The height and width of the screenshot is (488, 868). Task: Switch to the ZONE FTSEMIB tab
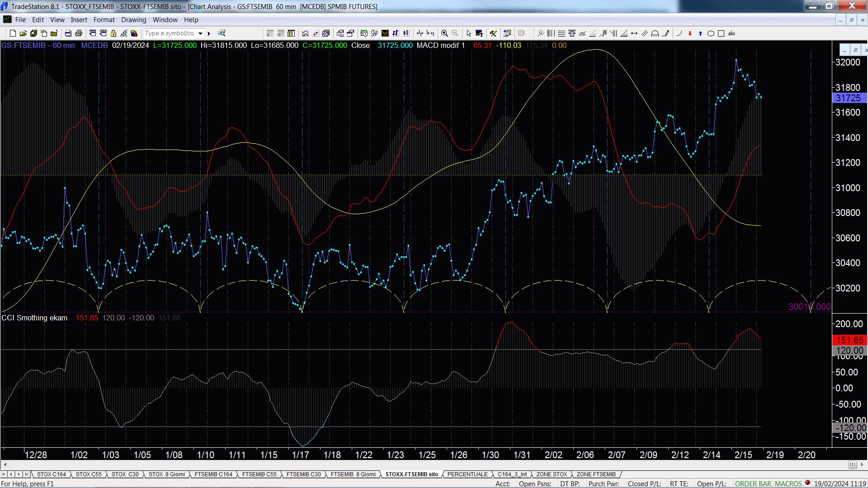point(596,474)
